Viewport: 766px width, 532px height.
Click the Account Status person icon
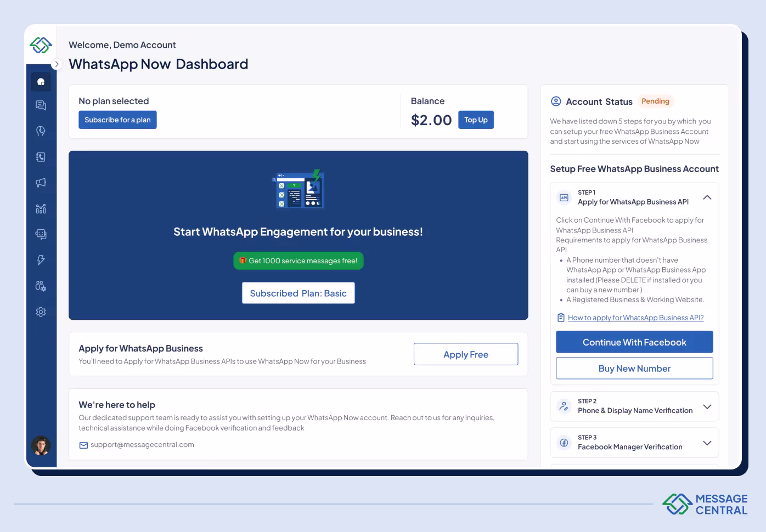pos(556,101)
